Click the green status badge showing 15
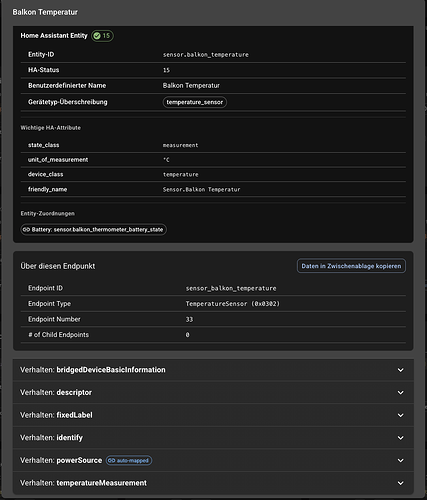427x500 pixels. coord(102,36)
